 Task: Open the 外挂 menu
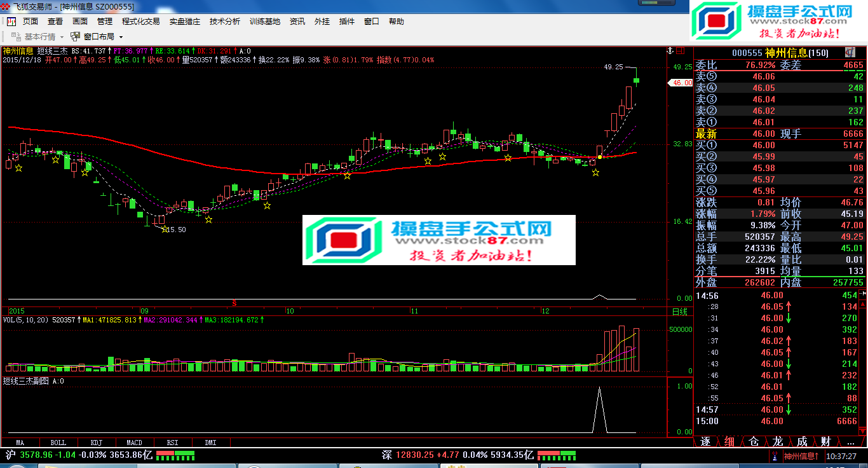pos(322,22)
